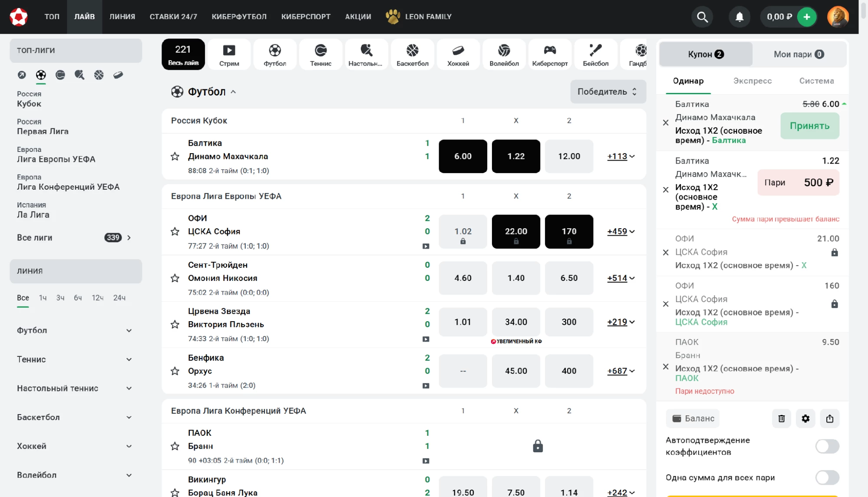Expand +459 more markets for ОФИ

621,231
